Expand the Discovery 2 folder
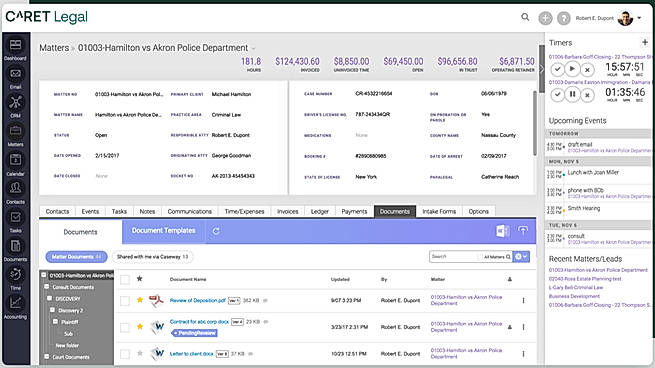 click(52, 310)
